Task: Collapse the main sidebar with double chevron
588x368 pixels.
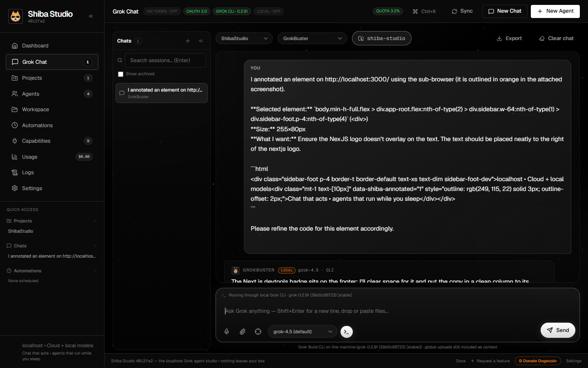Action: coord(91,16)
